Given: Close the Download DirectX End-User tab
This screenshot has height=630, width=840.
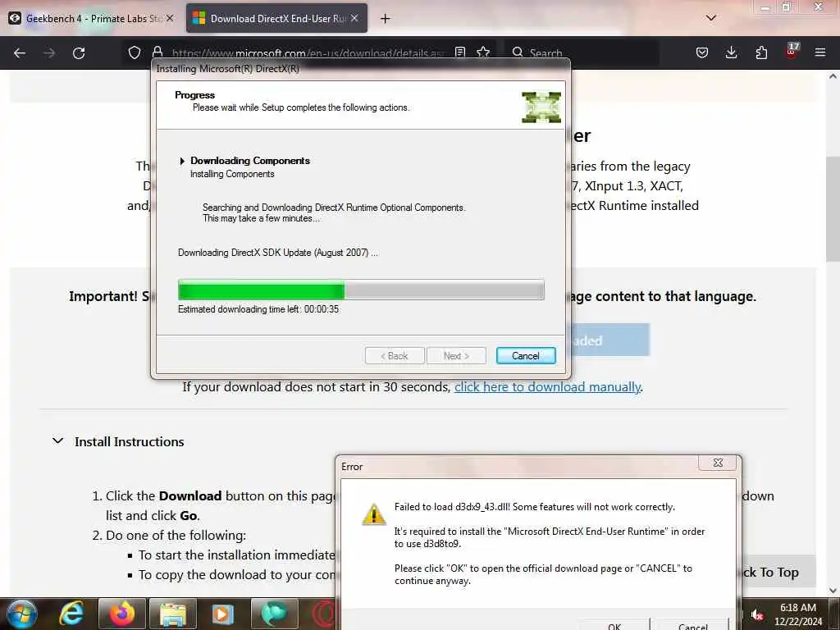Looking at the screenshot, I should pyautogui.click(x=354, y=18).
